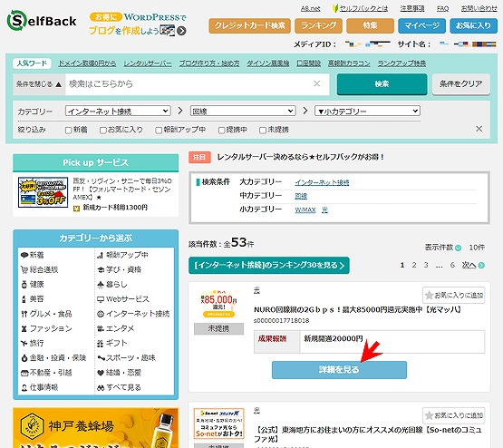Open クレジットカード検索 menu button

249,25
